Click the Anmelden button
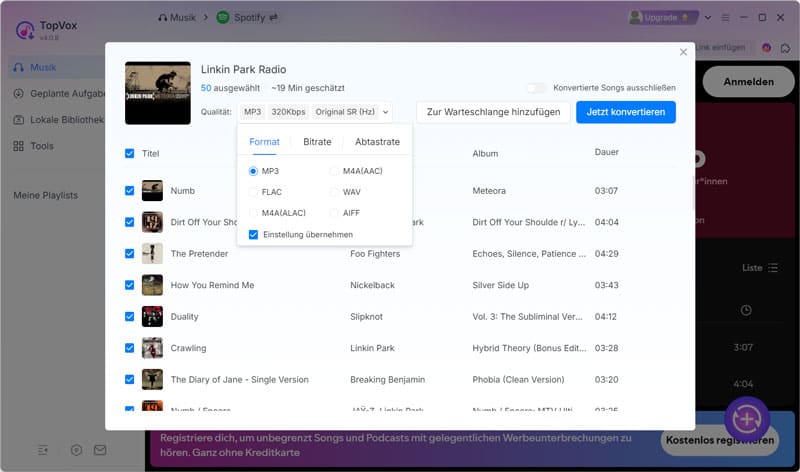Screen dimensions: 800x472 pos(748,82)
